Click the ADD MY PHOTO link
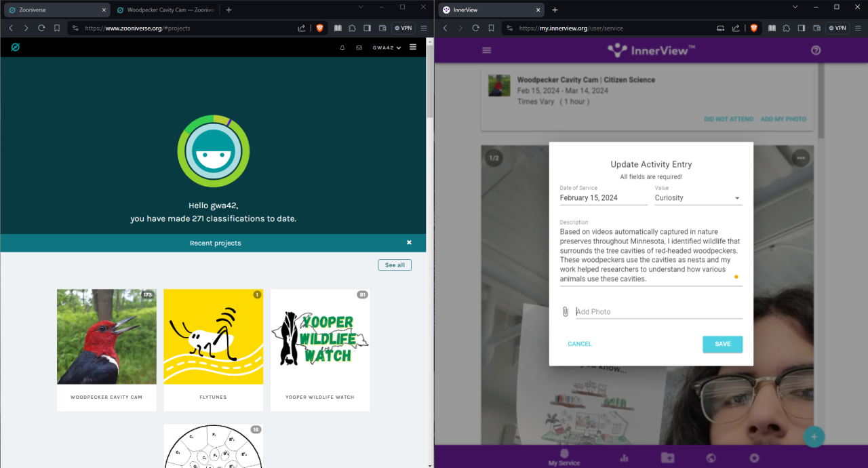This screenshot has height=468, width=868. [783, 119]
